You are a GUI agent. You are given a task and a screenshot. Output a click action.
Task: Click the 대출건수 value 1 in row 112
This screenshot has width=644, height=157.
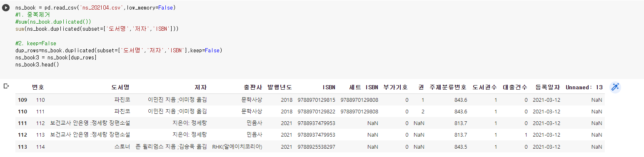tap(526, 135)
